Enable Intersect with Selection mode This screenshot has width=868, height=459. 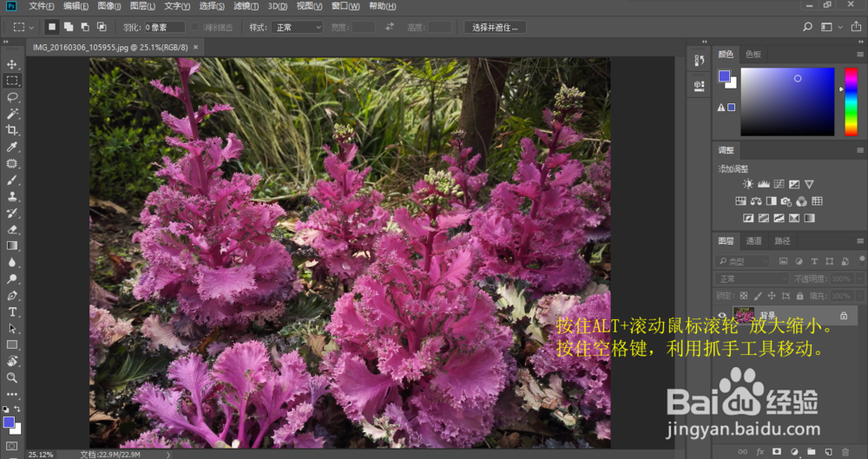(102, 27)
